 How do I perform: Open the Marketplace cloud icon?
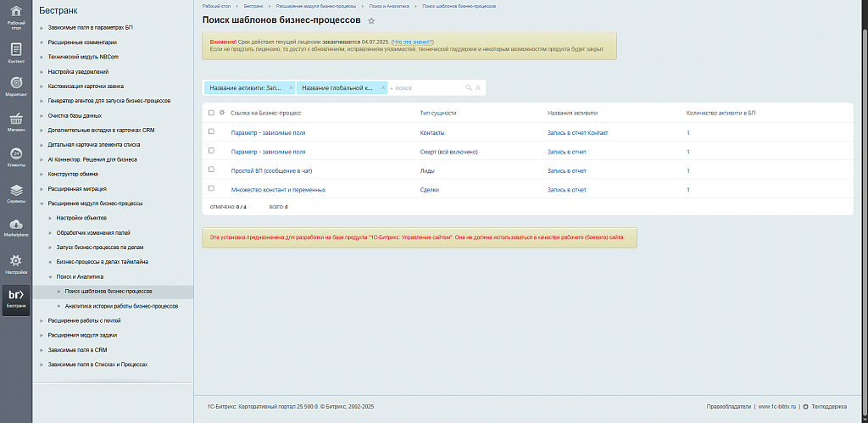pos(16,226)
